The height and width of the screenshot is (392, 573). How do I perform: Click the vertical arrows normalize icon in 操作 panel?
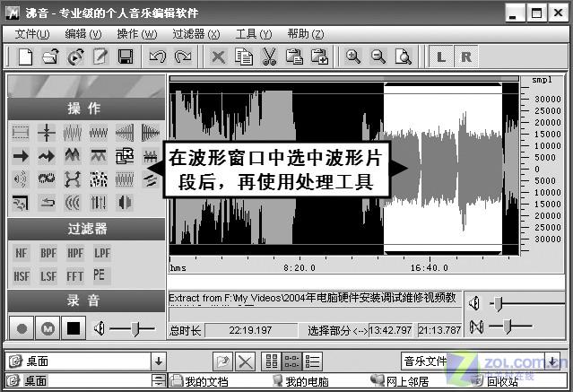click(x=47, y=132)
